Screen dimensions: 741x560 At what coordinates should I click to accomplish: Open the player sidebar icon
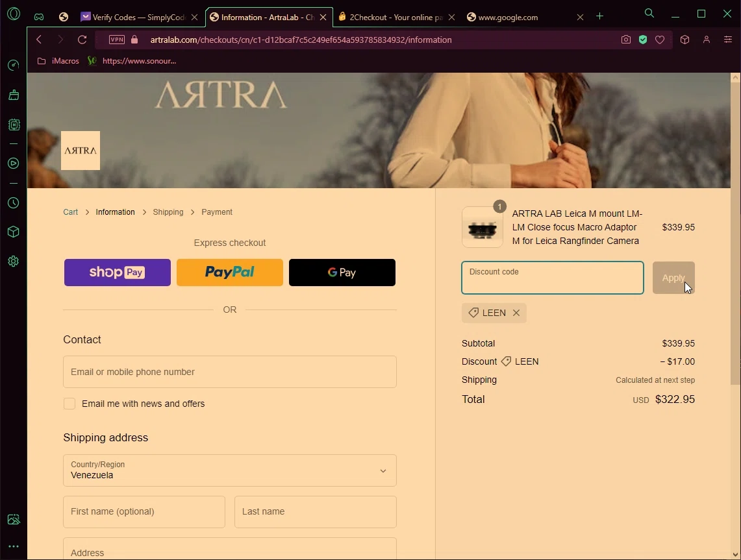pos(14,164)
